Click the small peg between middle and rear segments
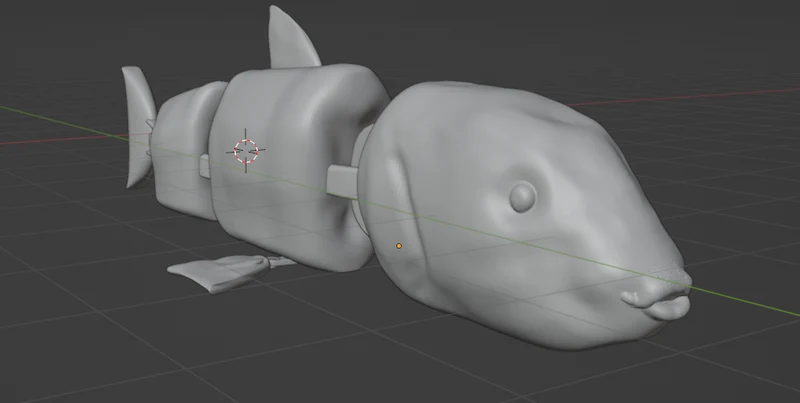This screenshot has width=800, height=403. coord(205,166)
